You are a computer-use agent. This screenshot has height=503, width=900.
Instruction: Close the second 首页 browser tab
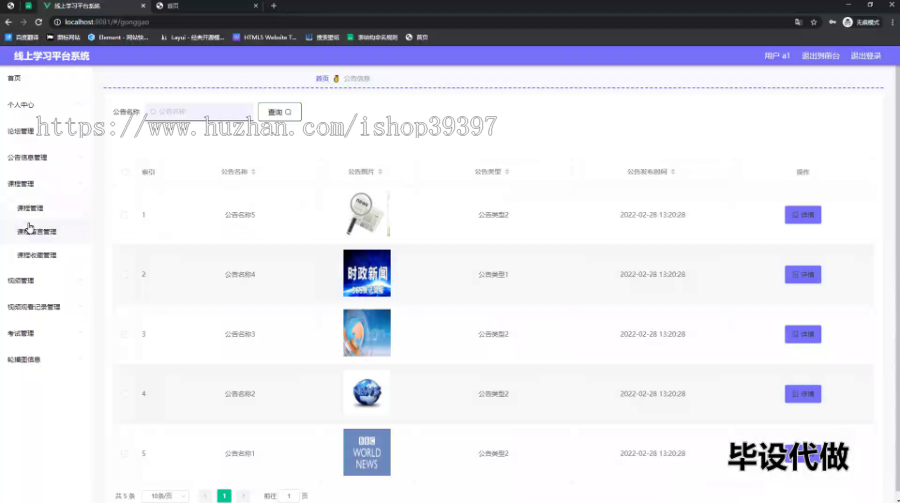[255, 6]
